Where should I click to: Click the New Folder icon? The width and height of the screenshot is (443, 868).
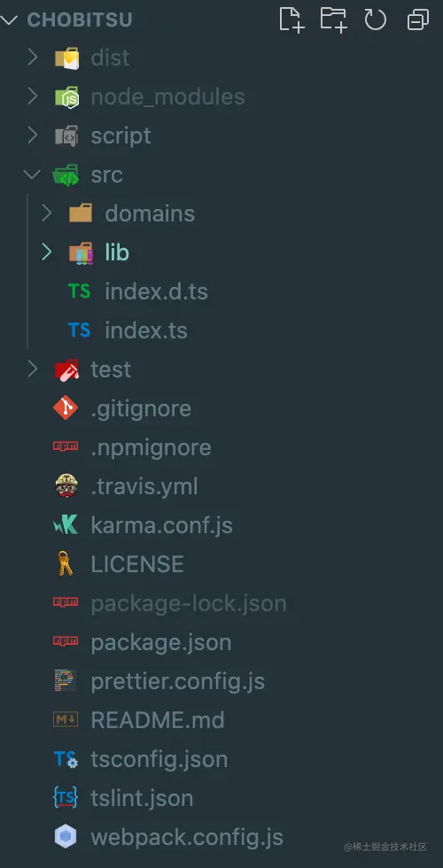click(333, 19)
